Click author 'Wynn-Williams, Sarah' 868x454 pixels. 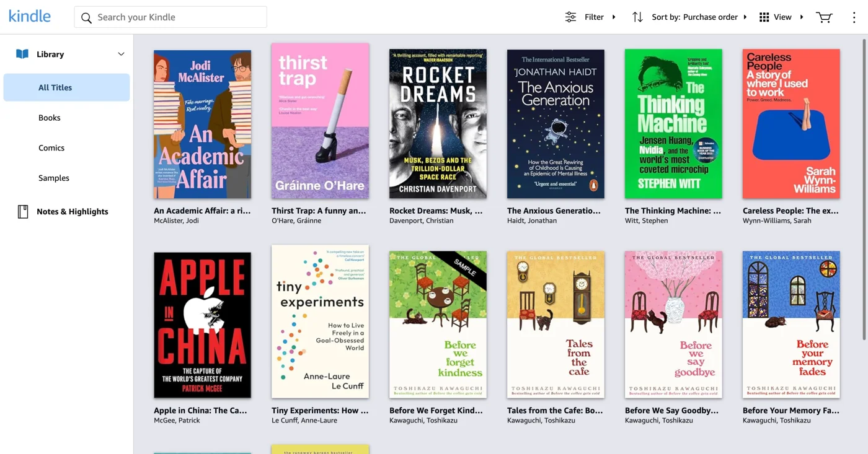coord(777,220)
